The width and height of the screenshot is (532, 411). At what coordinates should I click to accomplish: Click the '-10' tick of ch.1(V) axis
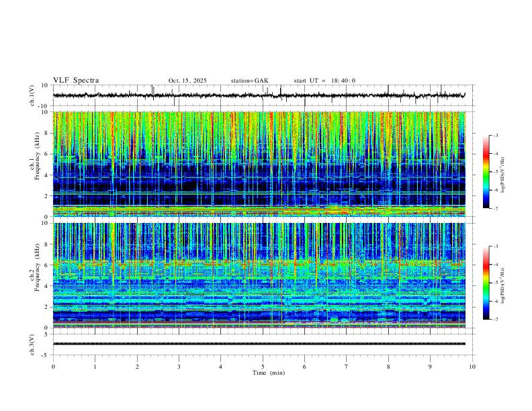44,106
